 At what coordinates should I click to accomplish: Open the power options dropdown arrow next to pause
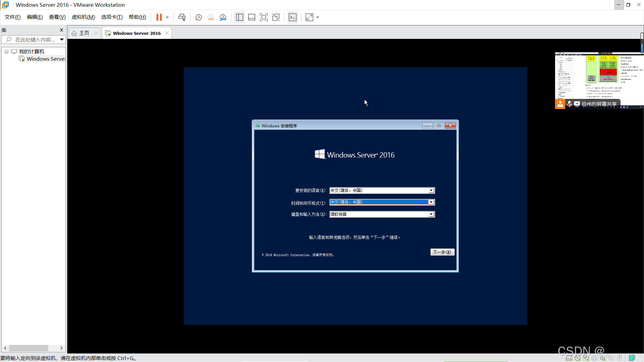[167, 17]
